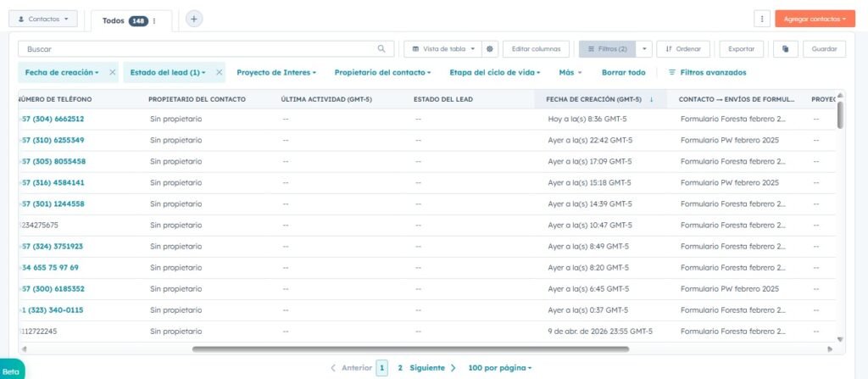Remove the Estado del lead filter
Image resolution: width=868 pixels, height=379 pixels.
(220, 73)
